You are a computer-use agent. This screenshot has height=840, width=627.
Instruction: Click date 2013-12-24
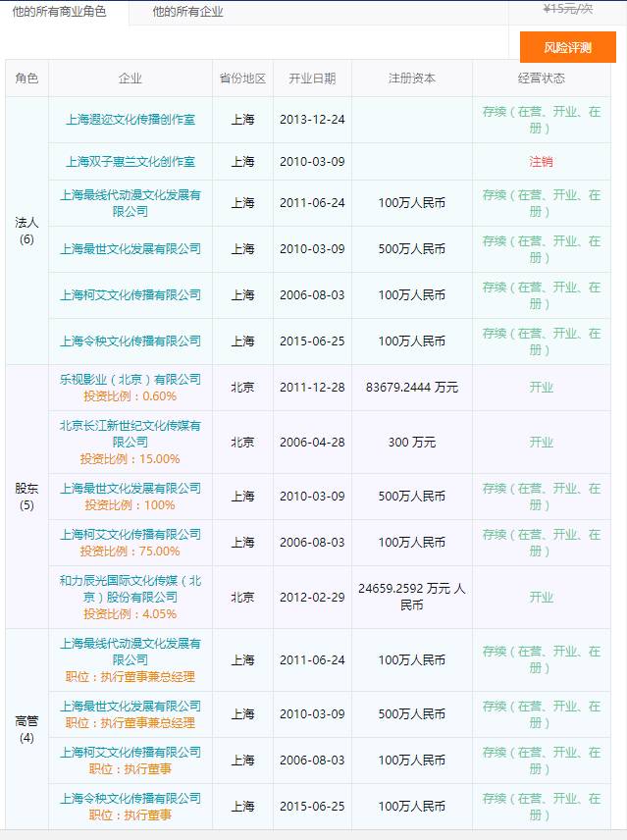pyautogui.click(x=312, y=120)
